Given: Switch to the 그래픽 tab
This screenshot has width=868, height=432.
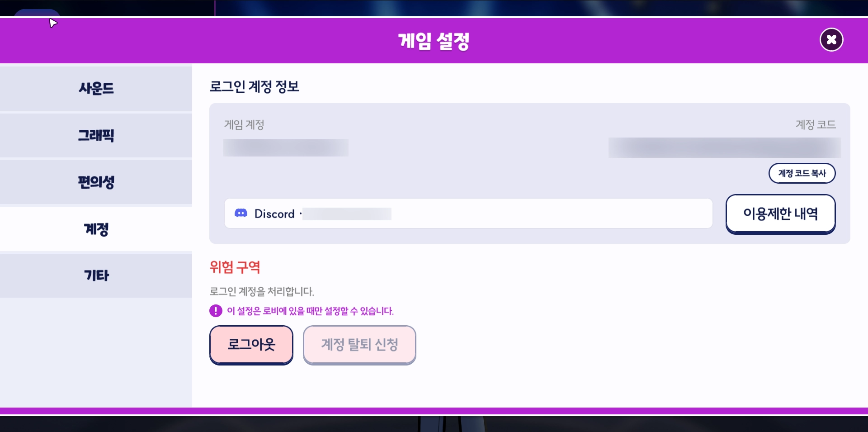Looking at the screenshot, I should click(x=96, y=135).
